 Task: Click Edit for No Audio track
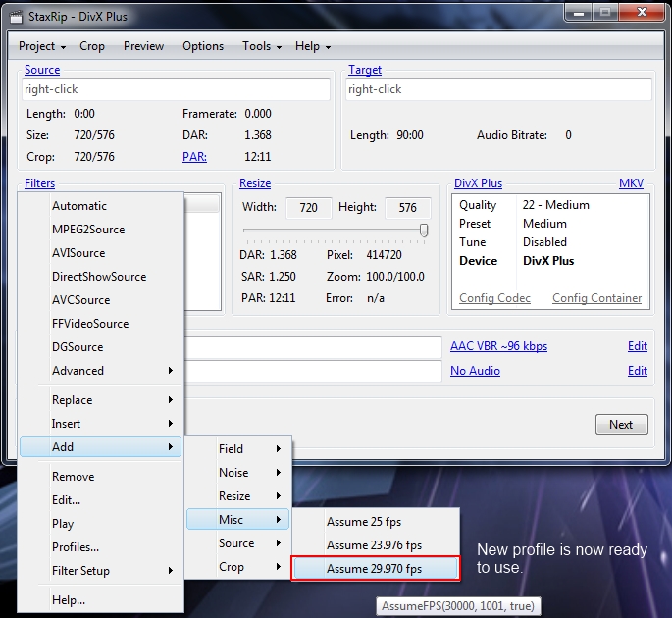(x=638, y=371)
